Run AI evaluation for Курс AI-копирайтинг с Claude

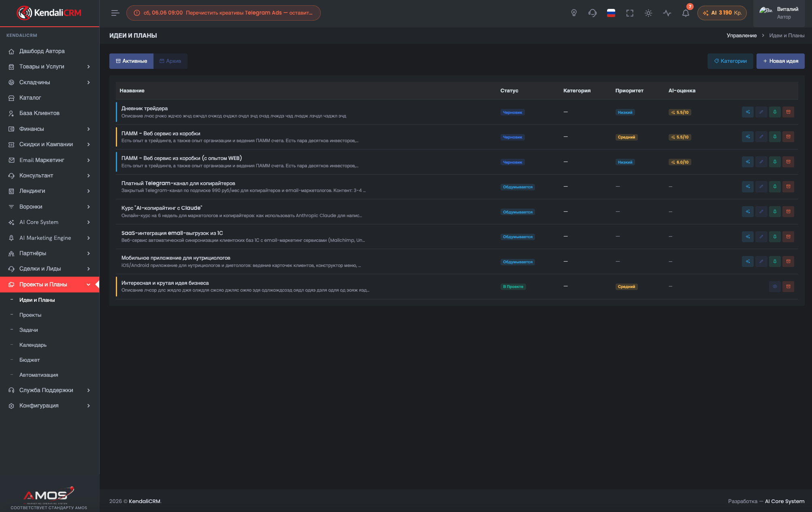click(748, 212)
